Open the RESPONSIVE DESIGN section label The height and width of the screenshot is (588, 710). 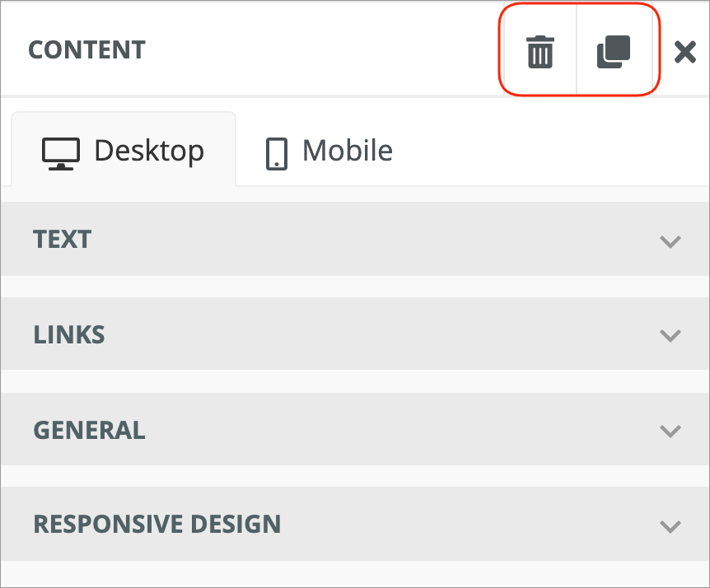(156, 524)
